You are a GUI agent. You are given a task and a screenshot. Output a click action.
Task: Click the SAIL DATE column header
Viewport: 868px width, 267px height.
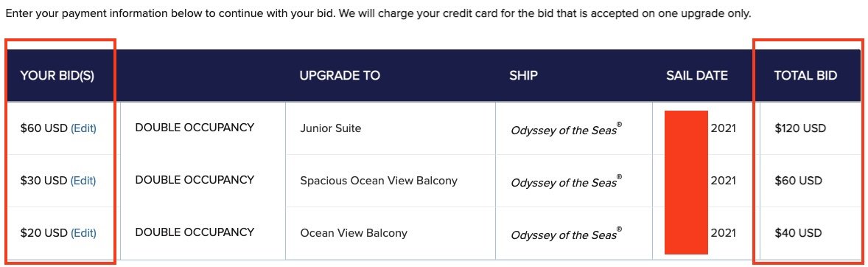pyautogui.click(x=697, y=76)
